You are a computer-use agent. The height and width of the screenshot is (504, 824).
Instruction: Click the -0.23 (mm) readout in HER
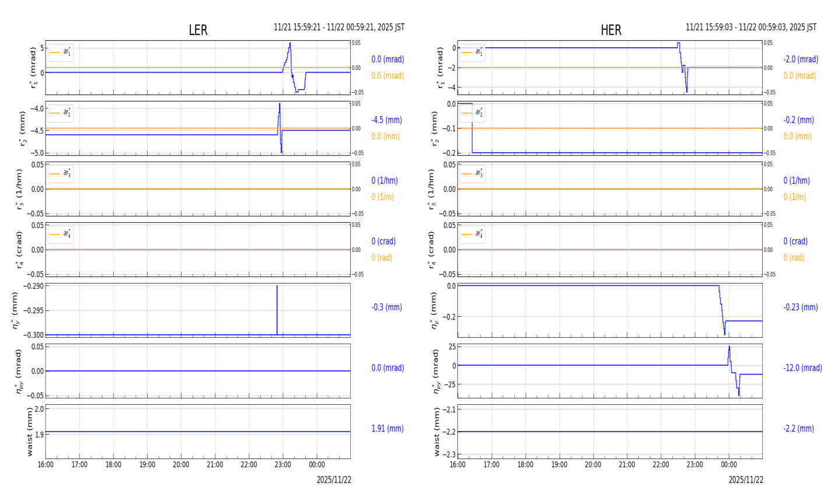pyautogui.click(x=800, y=307)
